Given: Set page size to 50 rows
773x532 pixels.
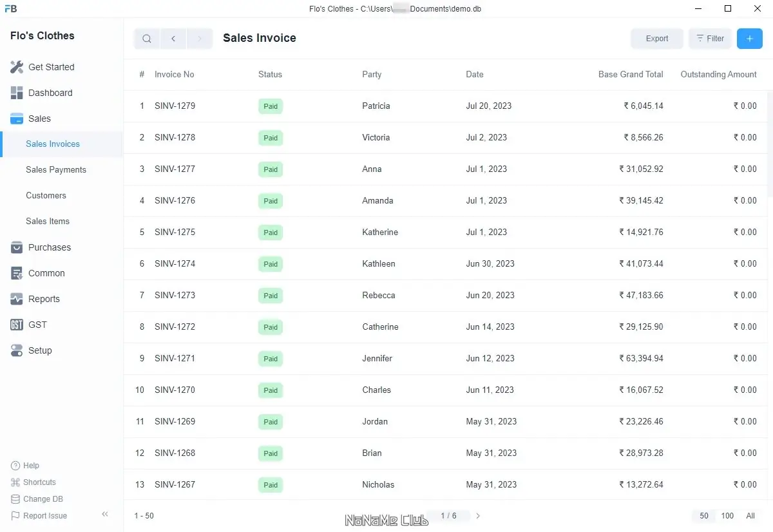Looking at the screenshot, I should coord(704,516).
